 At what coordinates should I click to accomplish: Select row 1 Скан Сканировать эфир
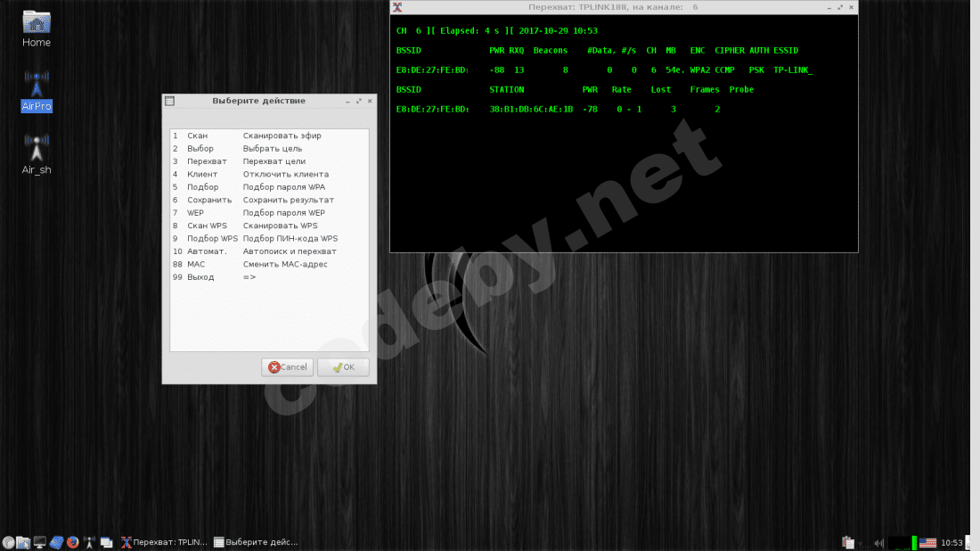click(269, 136)
